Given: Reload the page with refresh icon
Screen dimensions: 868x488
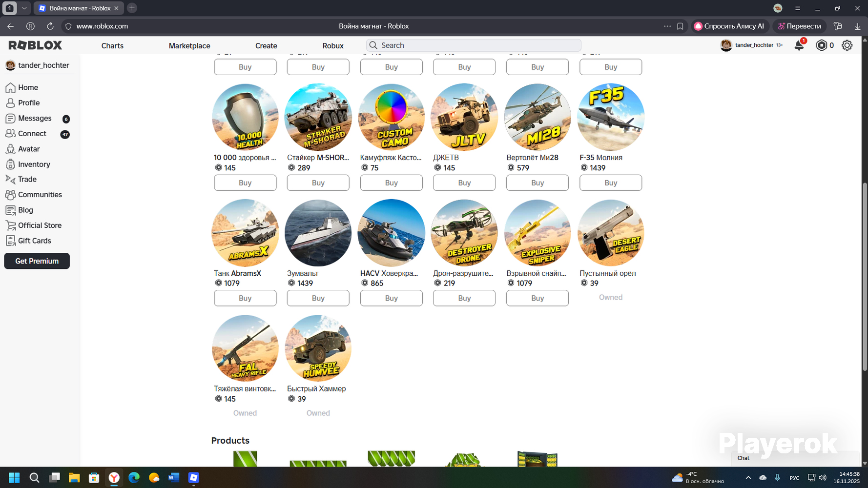Looking at the screenshot, I should [50, 26].
